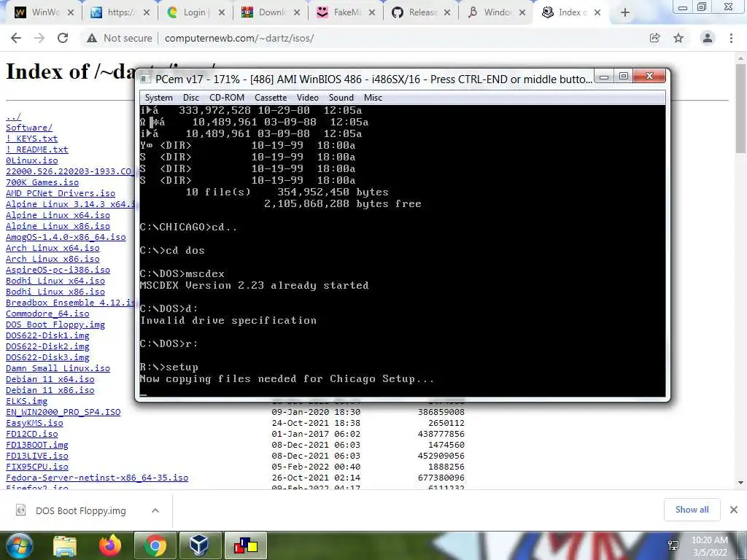
Task: Click the network tray icon
Action: point(673,545)
